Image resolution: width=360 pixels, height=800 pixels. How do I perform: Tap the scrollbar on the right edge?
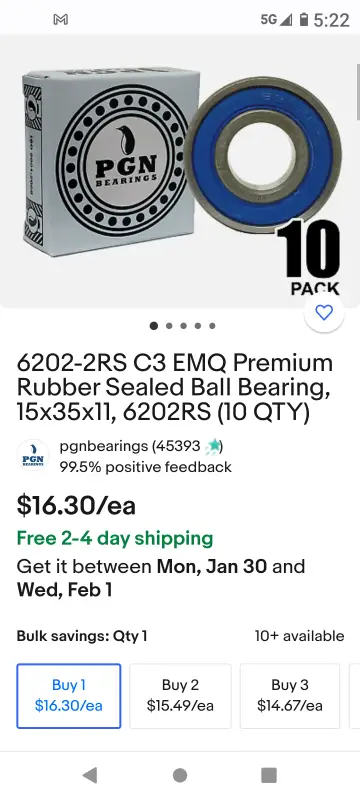pyautogui.click(x=357, y=92)
